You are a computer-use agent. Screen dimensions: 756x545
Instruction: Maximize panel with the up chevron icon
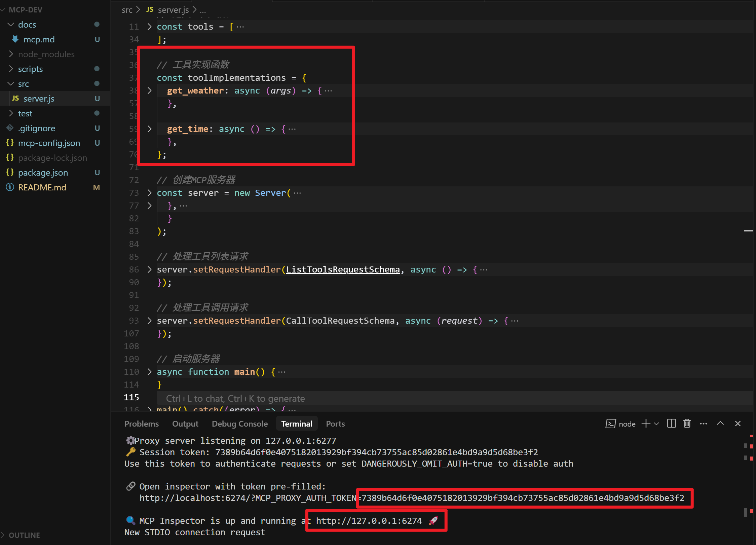[720, 424]
